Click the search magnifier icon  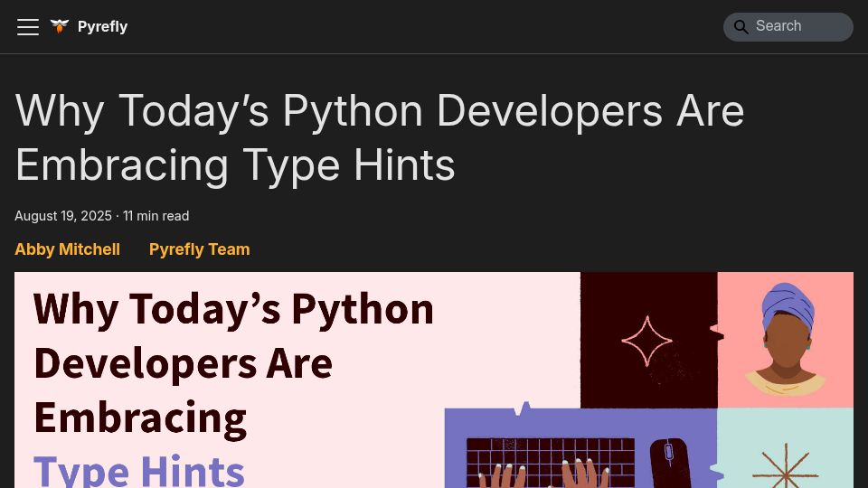741,26
